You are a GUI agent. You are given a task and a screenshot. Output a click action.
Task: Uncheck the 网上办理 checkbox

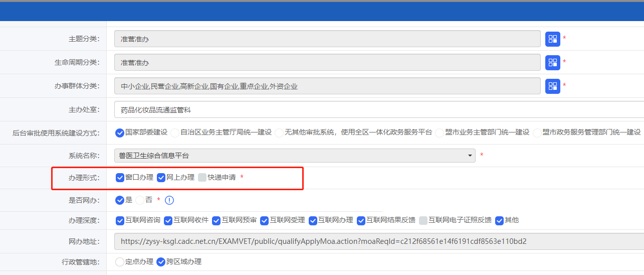pos(161,178)
